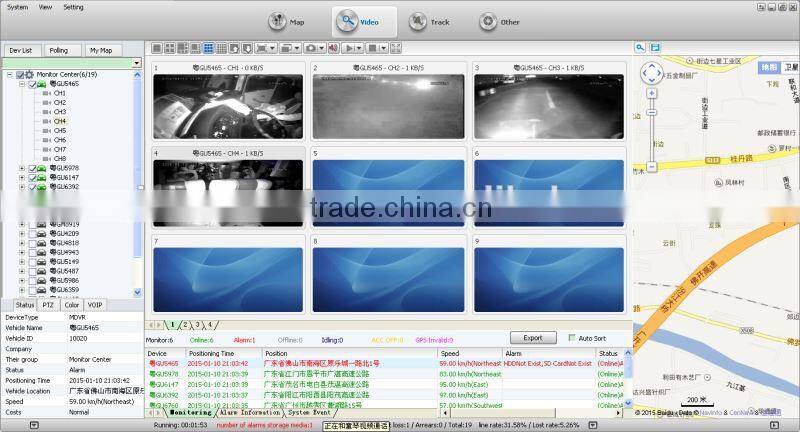Open the Track view
Viewport: 800px width, 432px height.
430,22
